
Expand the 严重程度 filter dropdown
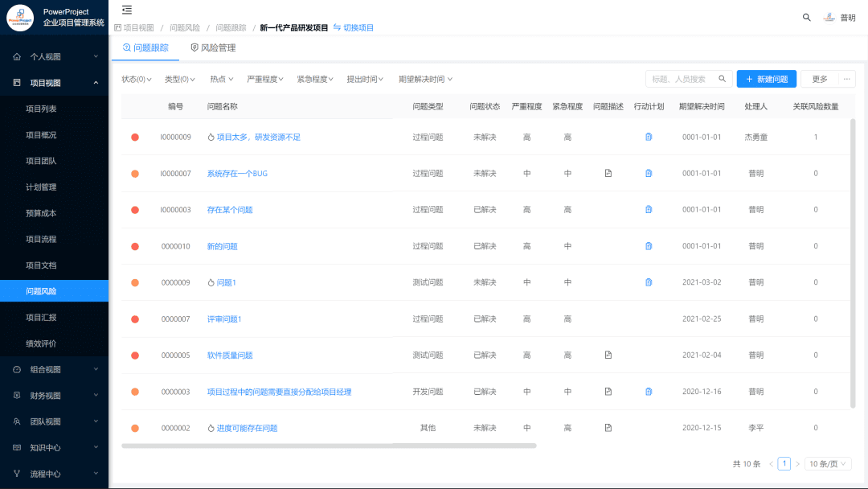pyautogui.click(x=266, y=78)
